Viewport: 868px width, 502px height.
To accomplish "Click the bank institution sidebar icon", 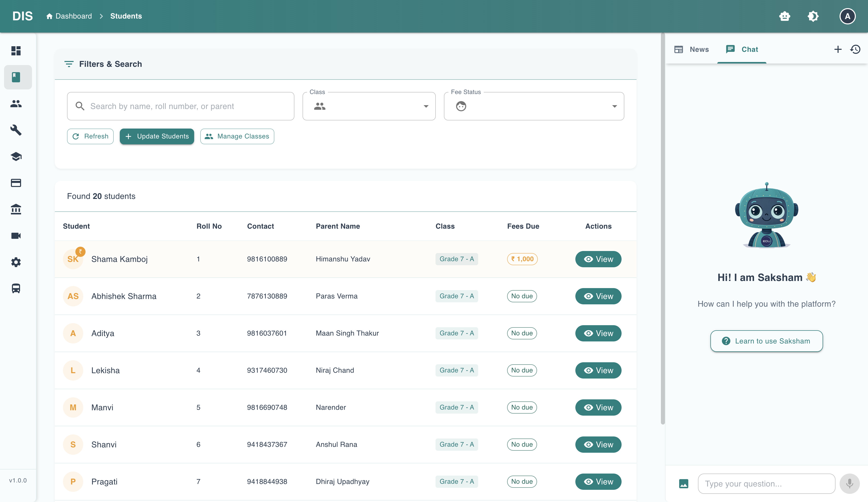I will pos(16,209).
